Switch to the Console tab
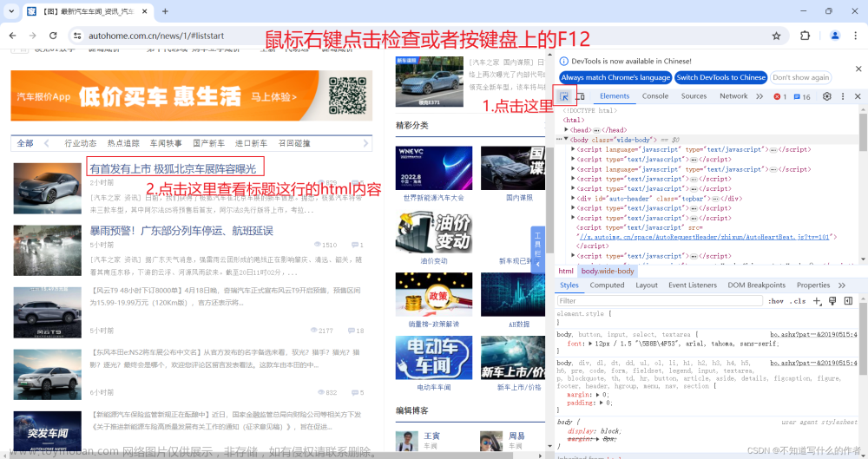Viewport: 868px width, 459px height. pos(654,96)
